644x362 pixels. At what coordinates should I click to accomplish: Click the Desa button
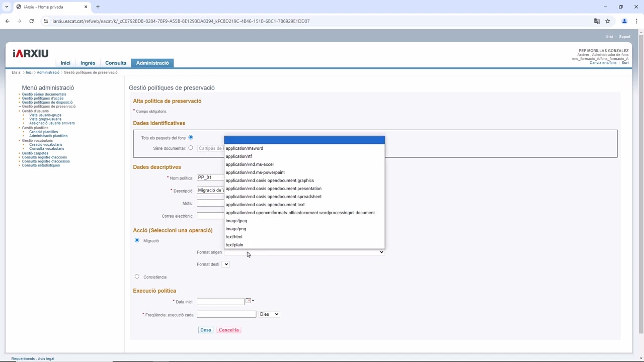coord(205,330)
